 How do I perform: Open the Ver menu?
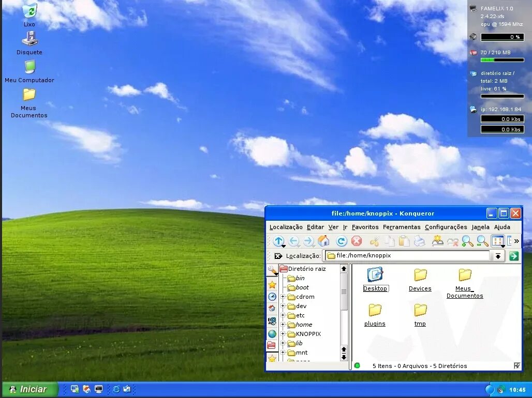point(333,227)
